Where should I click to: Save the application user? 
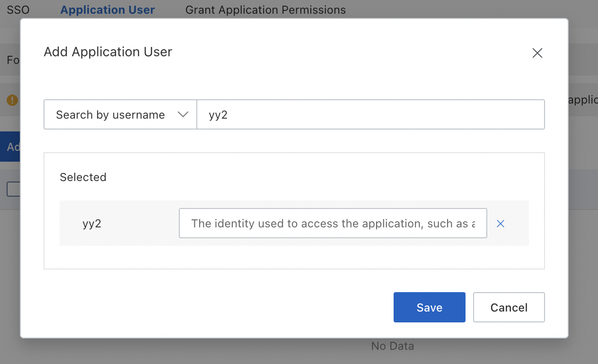point(429,307)
